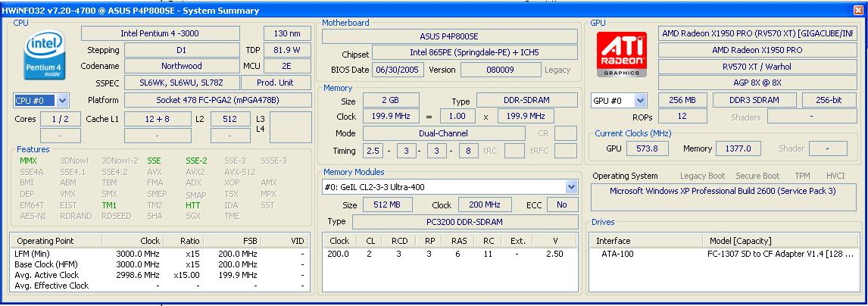Viewport: 868px width, 306px height.
Task: Click the MMX feature flag
Action: coord(28,161)
